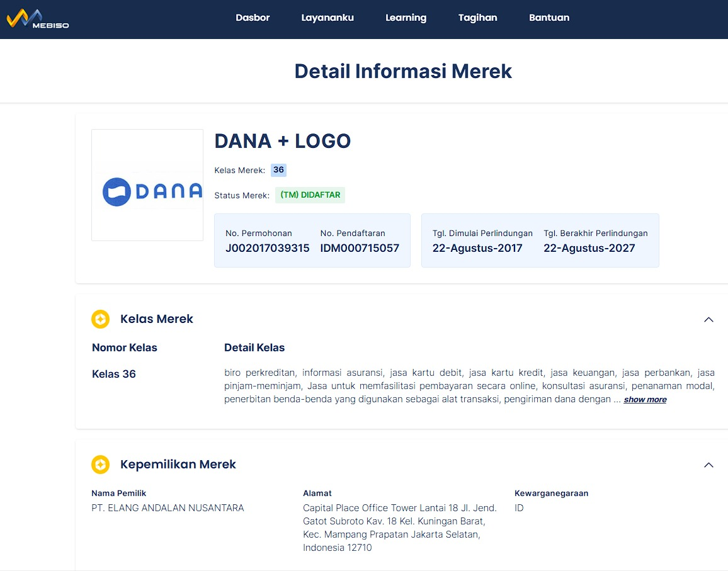728x571 pixels.
Task: Open the Bantuan menu
Action: [549, 18]
